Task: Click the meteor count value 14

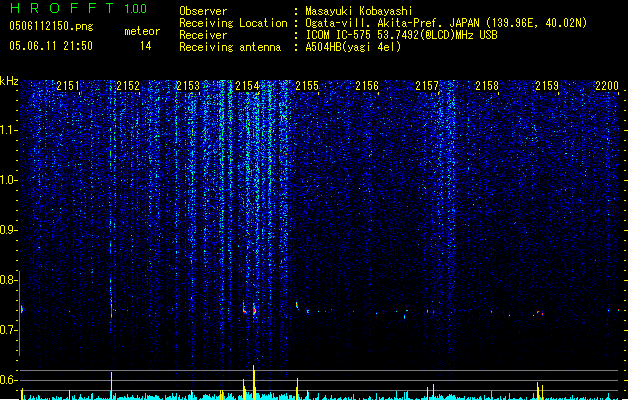Action: click(x=146, y=46)
